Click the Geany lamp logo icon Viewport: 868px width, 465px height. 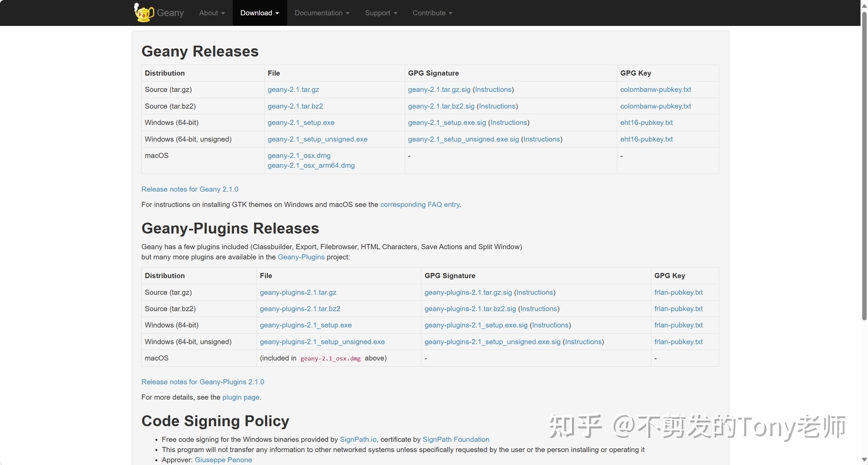[x=143, y=13]
